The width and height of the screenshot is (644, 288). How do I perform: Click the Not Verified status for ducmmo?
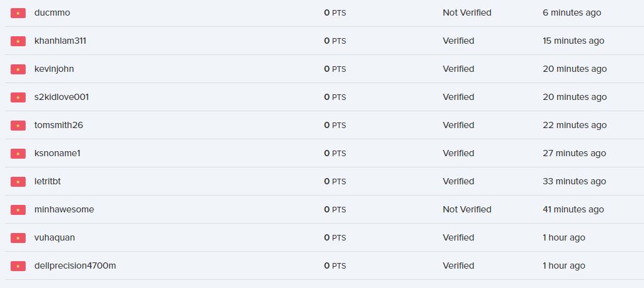coord(466,12)
